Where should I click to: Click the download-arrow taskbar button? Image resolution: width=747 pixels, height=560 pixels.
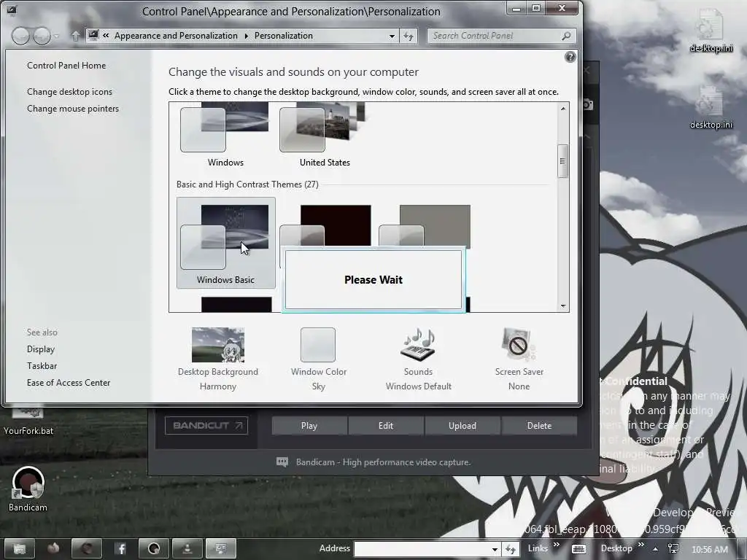coord(187,548)
